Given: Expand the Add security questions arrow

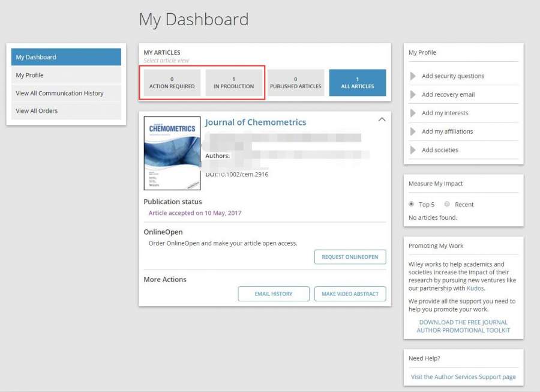Looking at the screenshot, I should click(x=413, y=76).
